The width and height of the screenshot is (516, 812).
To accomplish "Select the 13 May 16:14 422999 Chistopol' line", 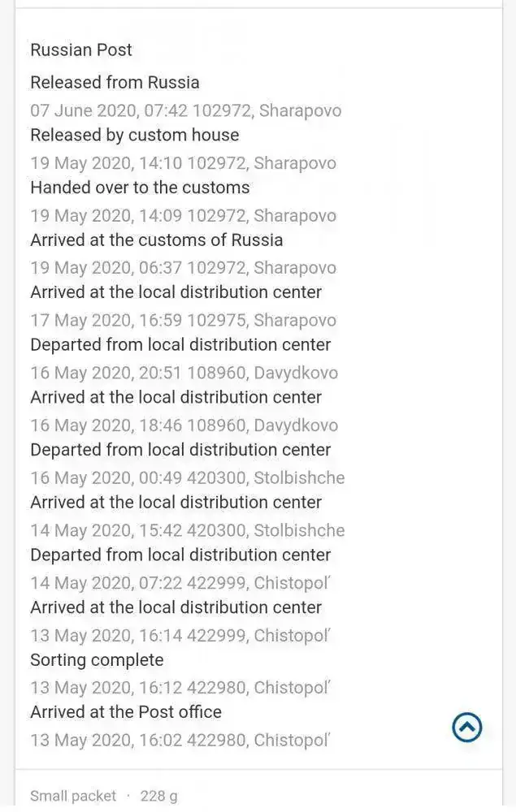I will pos(181,636).
